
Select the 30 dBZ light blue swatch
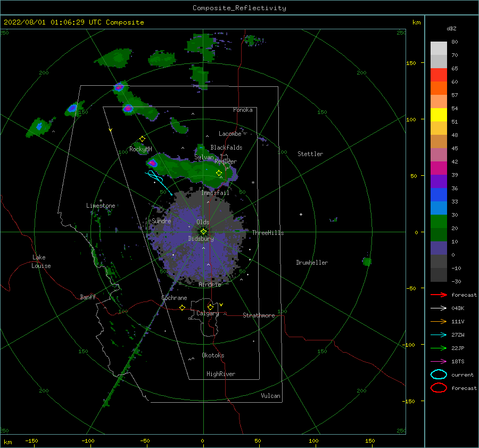point(439,208)
